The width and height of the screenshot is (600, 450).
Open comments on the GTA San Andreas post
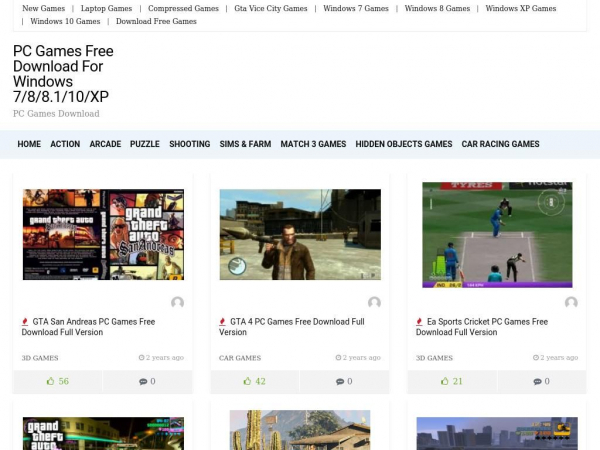[x=147, y=381]
